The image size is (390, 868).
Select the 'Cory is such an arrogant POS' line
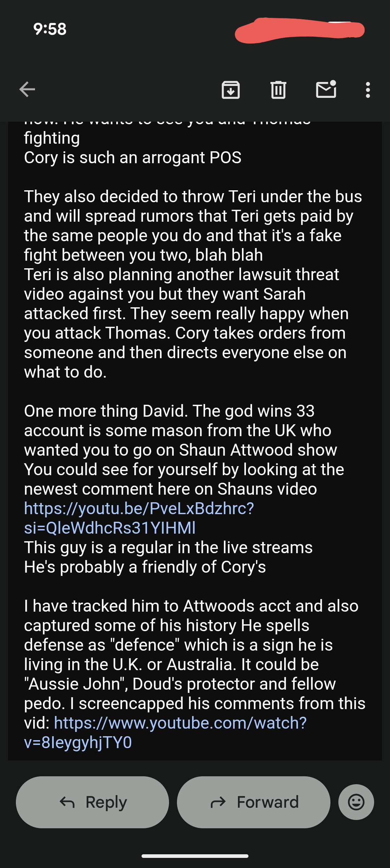pyautogui.click(x=133, y=157)
